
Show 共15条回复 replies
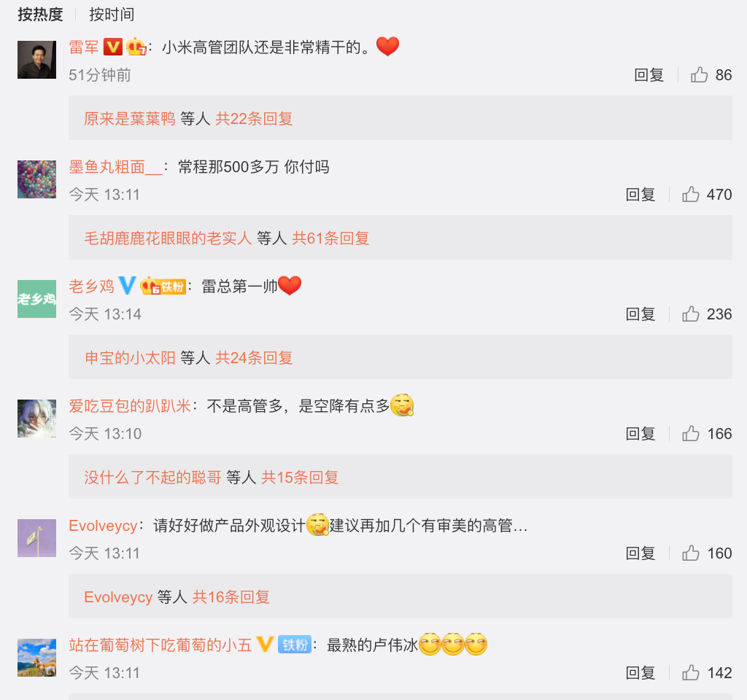point(300,477)
